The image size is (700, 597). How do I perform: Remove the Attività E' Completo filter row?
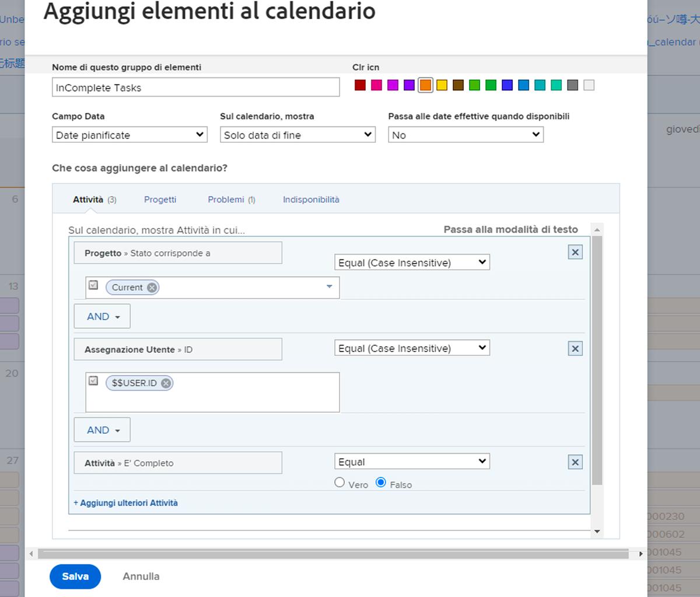[575, 462]
